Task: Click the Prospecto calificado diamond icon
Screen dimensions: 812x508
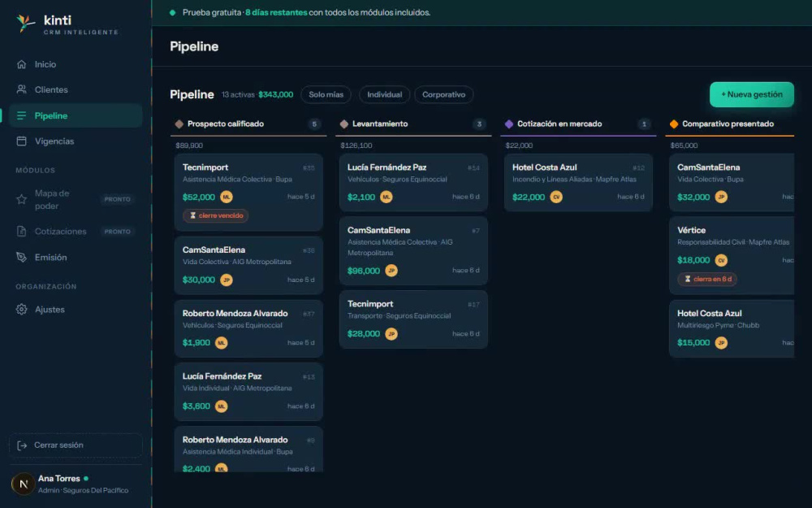Action: pyautogui.click(x=179, y=124)
